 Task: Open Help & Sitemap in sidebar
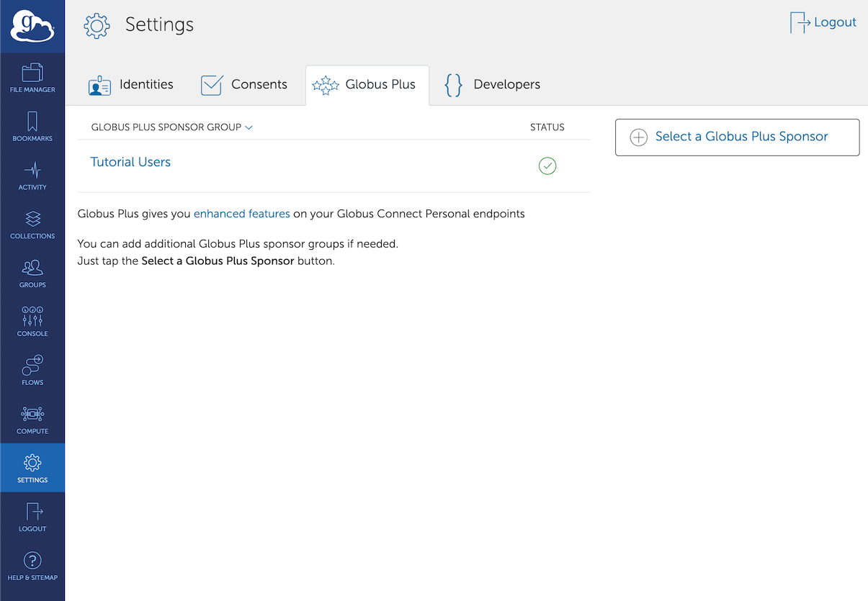(32, 566)
